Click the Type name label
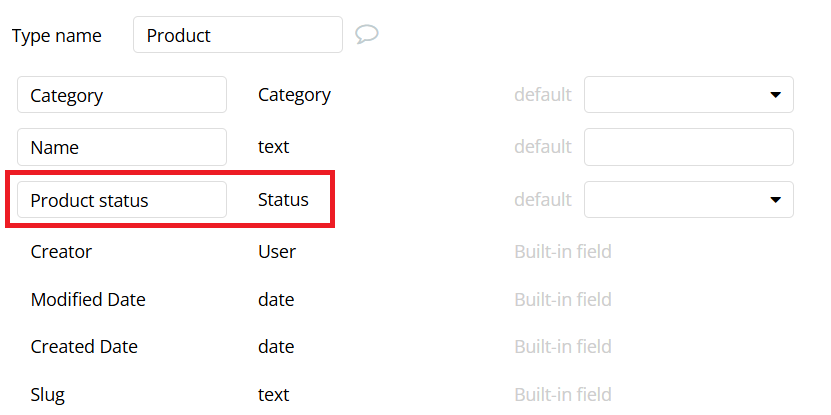 pyautogui.click(x=57, y=36)
